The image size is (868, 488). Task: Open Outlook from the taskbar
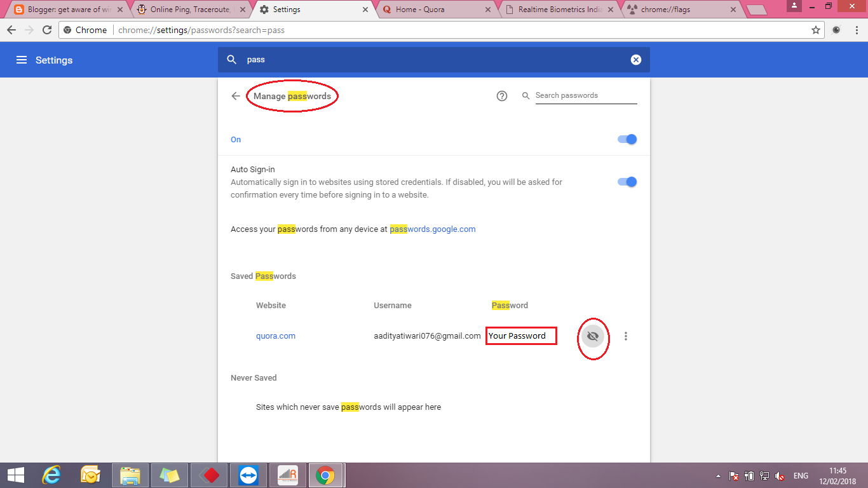click(x=91, y=475)
